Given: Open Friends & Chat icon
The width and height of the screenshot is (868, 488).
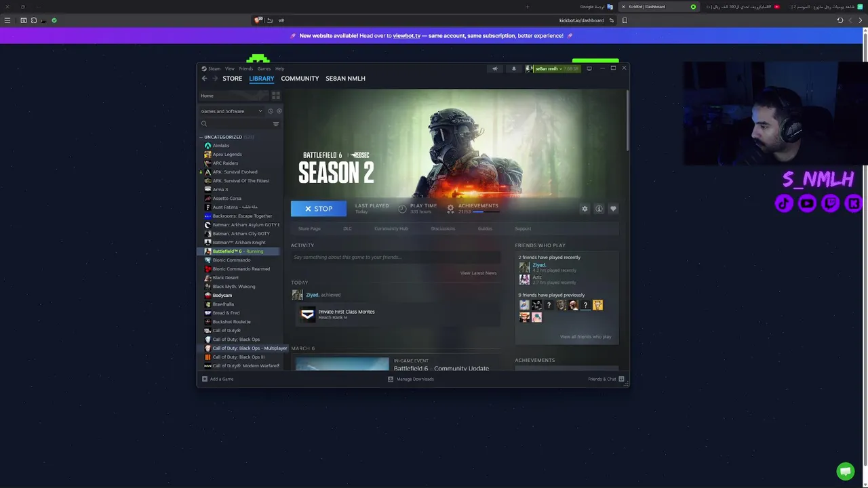Looking at the screenshot, I should tap(621, 379).
